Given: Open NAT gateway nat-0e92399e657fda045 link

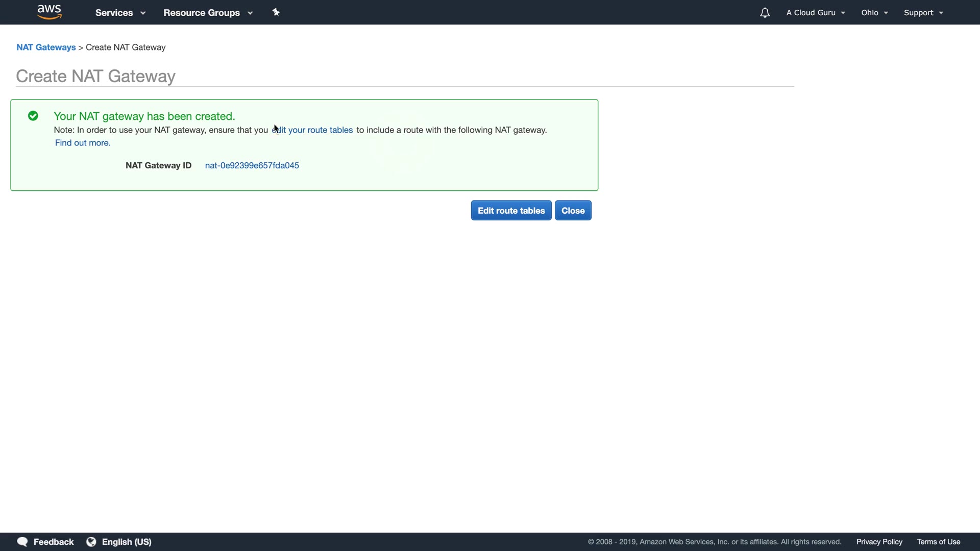Looking at the screenshot, I should (x=252, y=165).
